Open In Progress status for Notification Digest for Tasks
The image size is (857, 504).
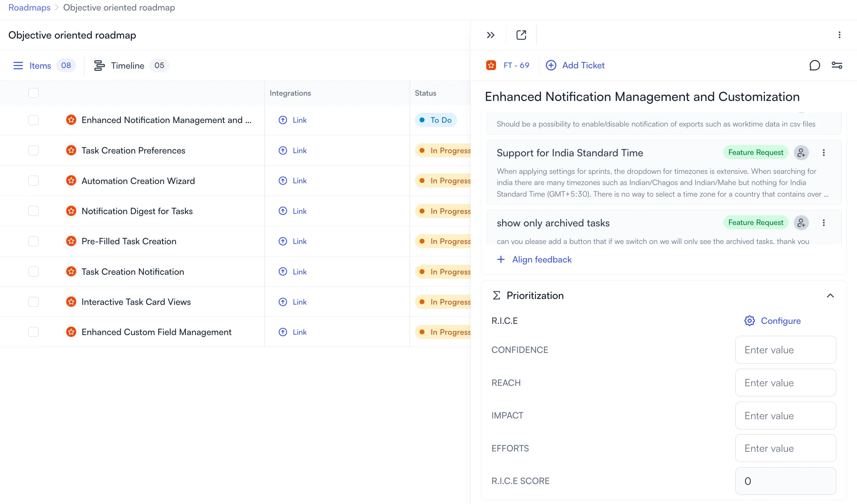tap(443, 211)
